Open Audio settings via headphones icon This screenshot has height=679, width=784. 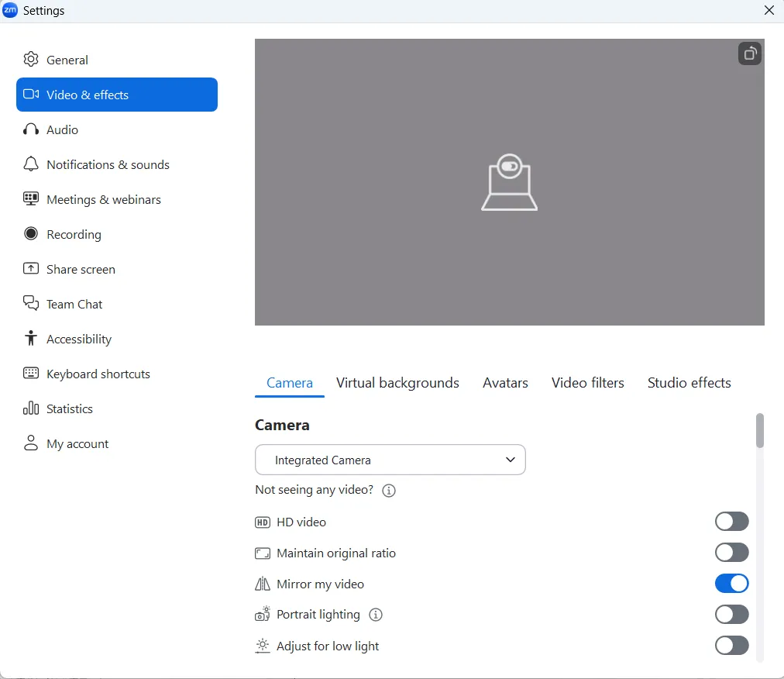click(31, 129)
